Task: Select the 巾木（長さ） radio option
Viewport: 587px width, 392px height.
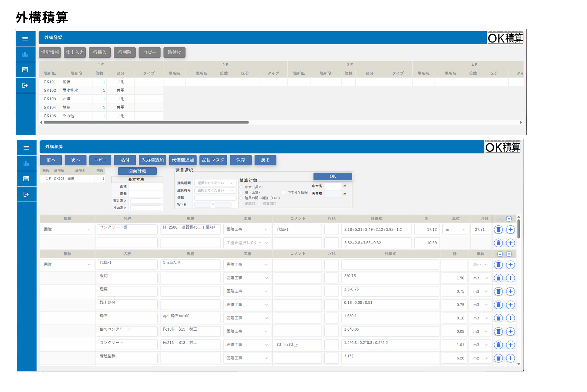Action: [241, 187]
